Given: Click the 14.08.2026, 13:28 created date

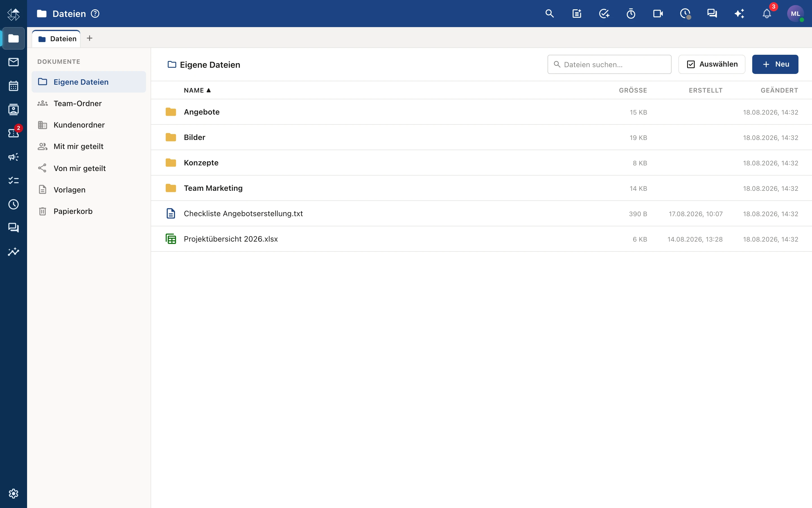Looking at the screenshot, I should tap(695, 239).
